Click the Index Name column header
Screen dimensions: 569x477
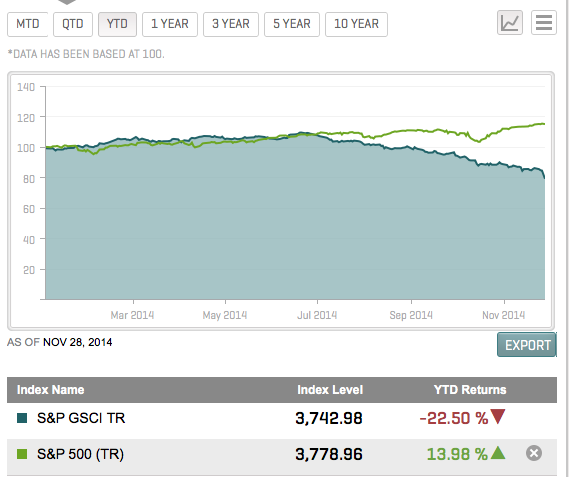(50, 390)
